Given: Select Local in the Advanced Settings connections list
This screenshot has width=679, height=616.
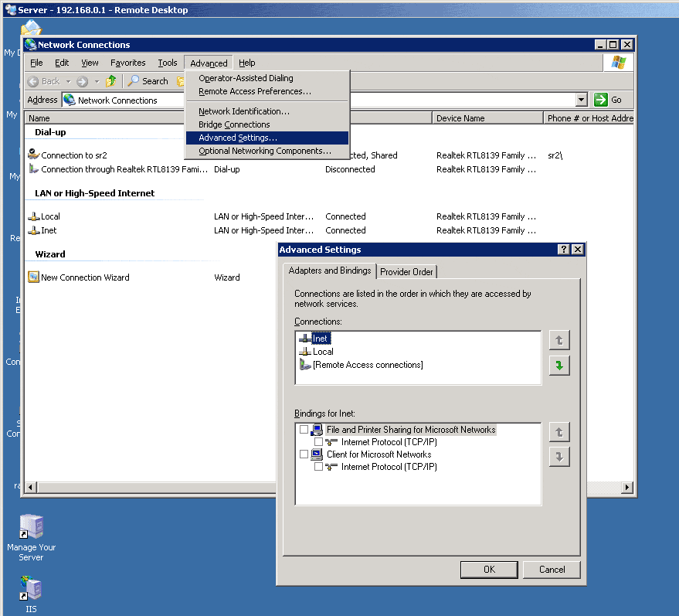Looking at the screenshot, I should (x=323, y=352).
